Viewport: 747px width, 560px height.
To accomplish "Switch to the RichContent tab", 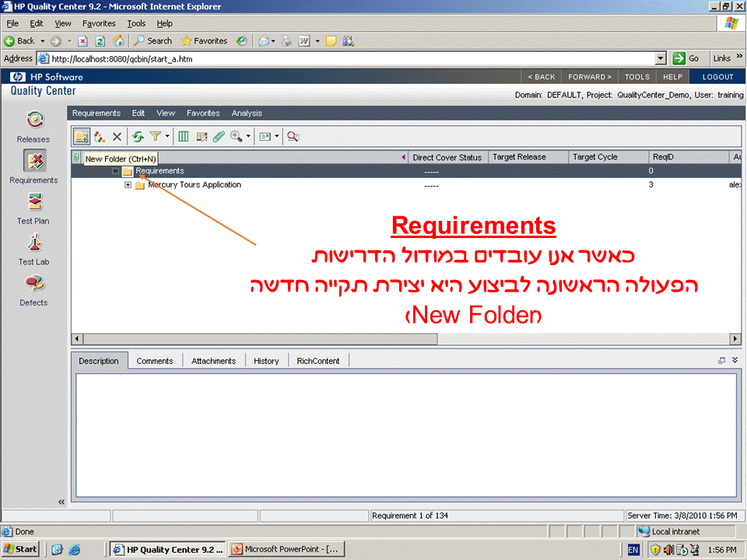I will 318,361.
